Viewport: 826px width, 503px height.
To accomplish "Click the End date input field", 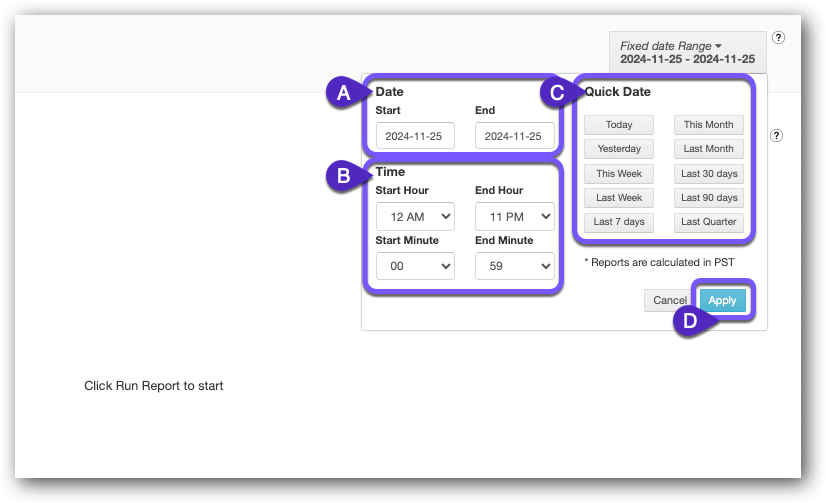I will coord(514,136).
